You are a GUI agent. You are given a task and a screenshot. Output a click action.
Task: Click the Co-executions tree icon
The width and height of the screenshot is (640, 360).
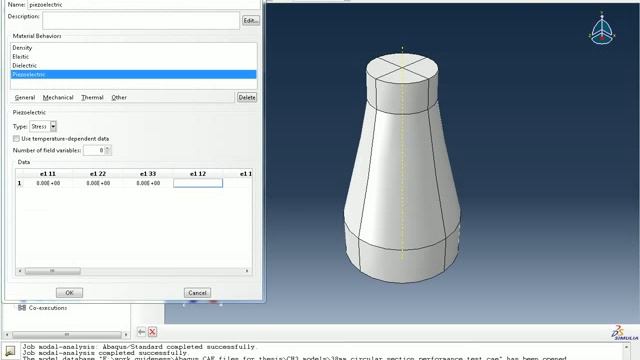tap(22, 308)
